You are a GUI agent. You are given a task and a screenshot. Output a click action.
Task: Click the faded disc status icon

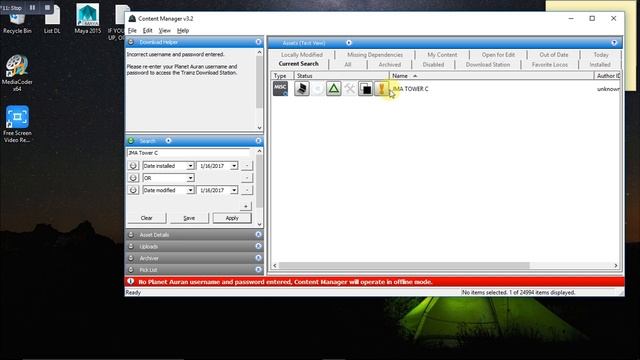(x=318, y=89)
